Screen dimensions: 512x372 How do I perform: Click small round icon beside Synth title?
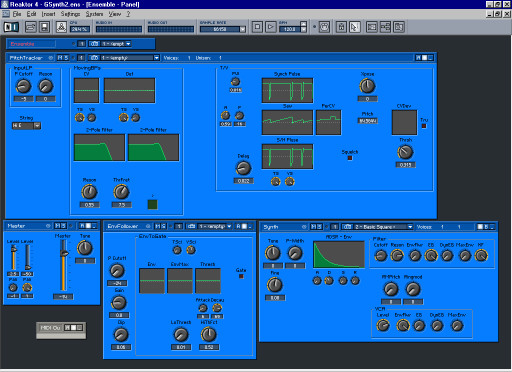coord(304,227)
